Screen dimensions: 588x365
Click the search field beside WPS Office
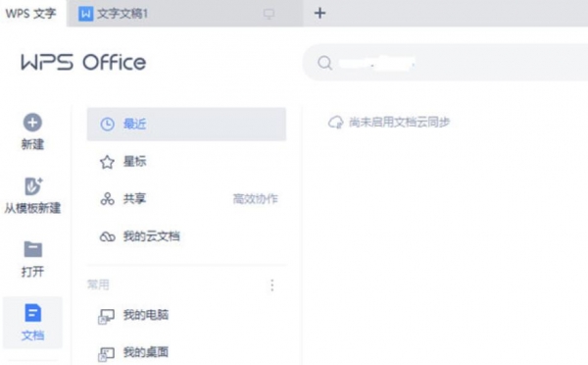(x=446, y=63)
